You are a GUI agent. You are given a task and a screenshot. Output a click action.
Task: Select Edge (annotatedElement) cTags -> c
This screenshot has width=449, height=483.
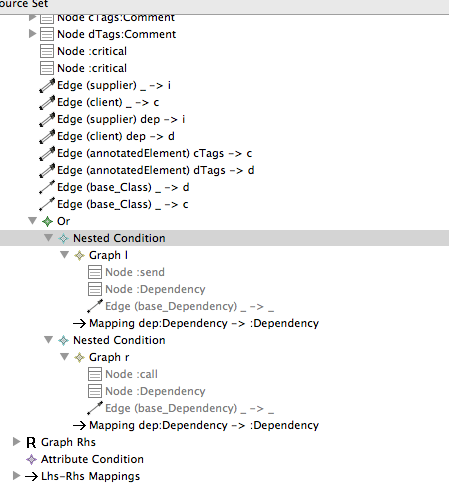(155, 153)
